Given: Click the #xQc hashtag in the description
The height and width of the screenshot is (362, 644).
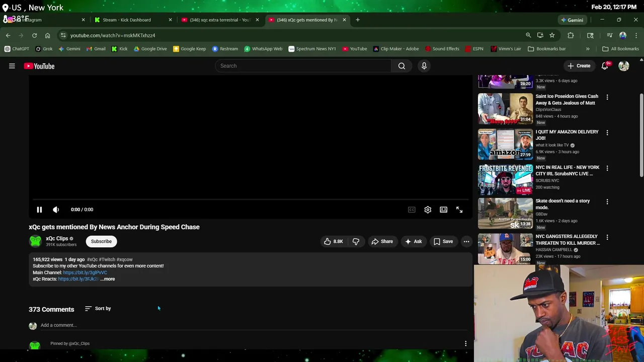Looking at the screenshot, I should [x=92, y=259].
